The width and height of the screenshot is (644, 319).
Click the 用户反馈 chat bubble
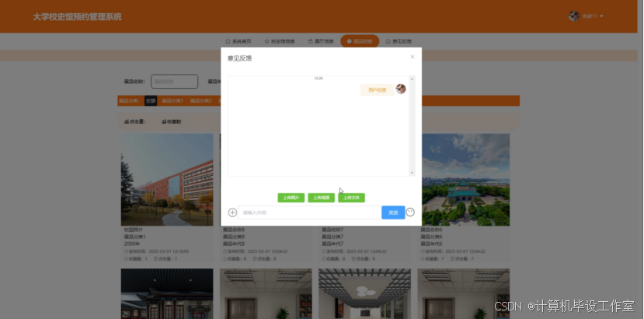coord(377,89)
